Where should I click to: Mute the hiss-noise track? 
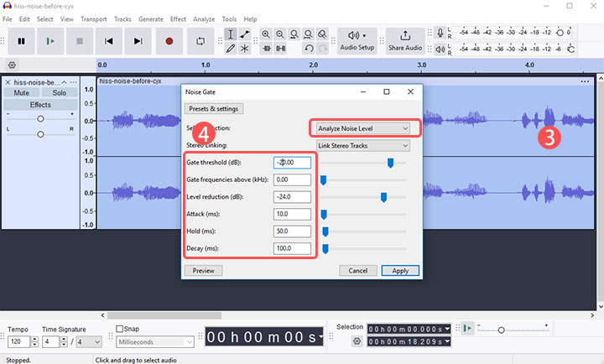(22, 93)
